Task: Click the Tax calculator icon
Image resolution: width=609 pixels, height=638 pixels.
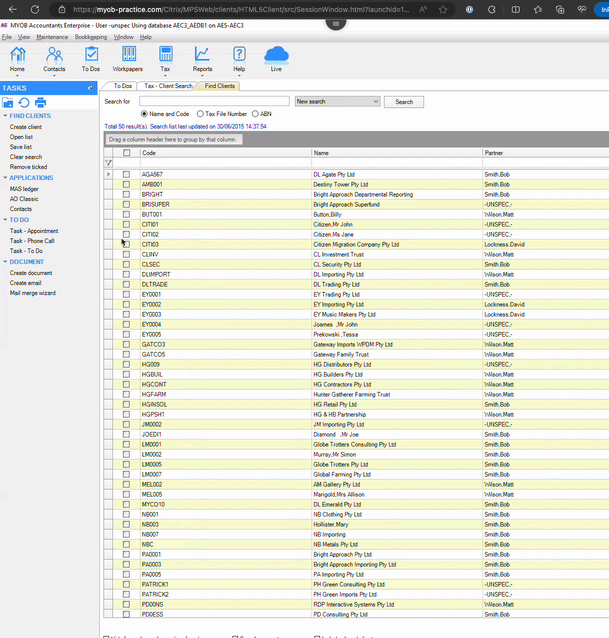Action: (165, 55)
